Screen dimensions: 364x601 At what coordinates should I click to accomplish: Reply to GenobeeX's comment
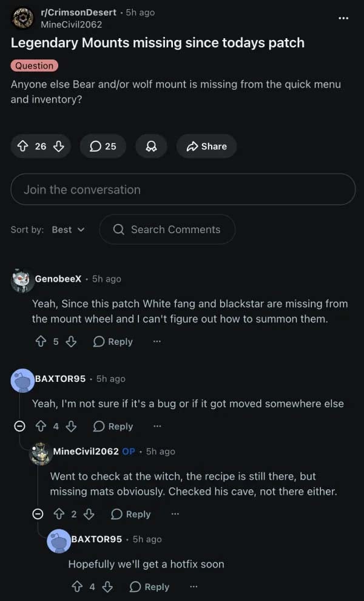113,341
